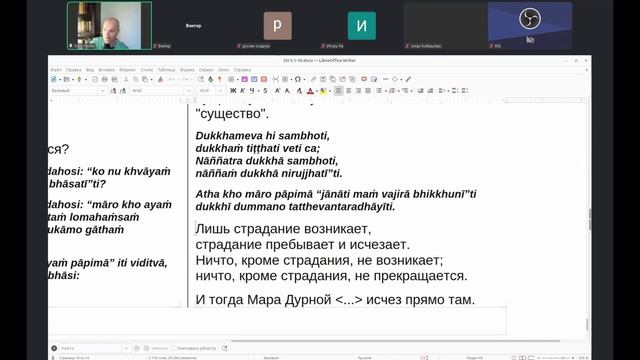The width and height of the screenshot is (640, 360).
Task: Click the Insert Table icon
Action: coord(231,79)
